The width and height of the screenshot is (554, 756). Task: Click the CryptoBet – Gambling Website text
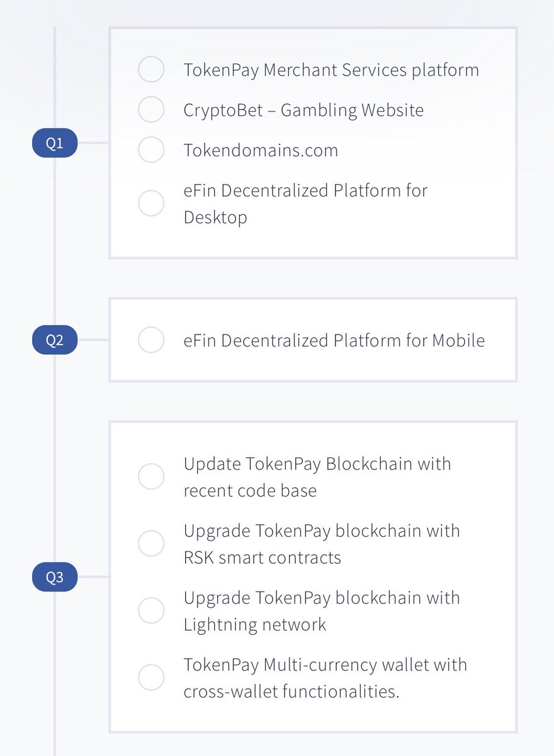click(303, 110)
